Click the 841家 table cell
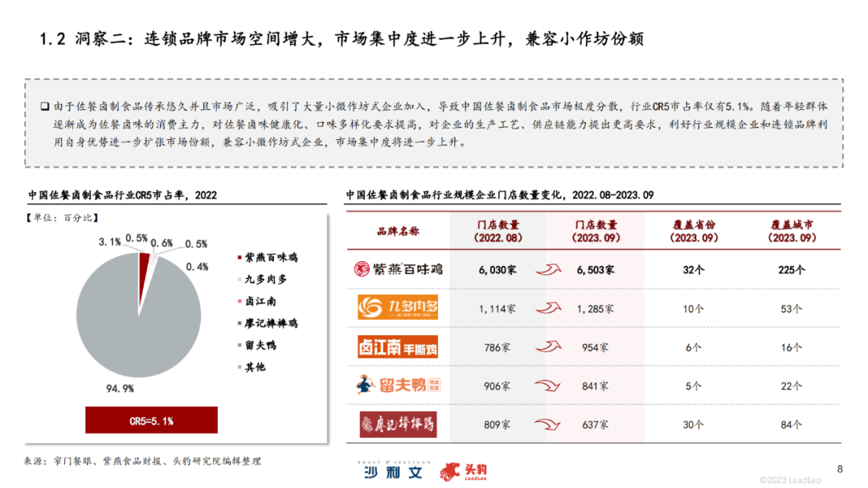 click(x=595, y=386)
